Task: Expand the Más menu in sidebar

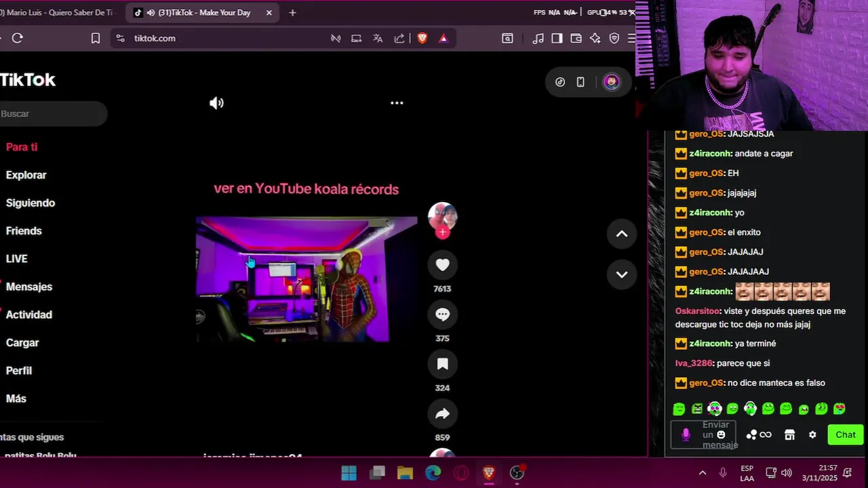Action: click(16, 399)
